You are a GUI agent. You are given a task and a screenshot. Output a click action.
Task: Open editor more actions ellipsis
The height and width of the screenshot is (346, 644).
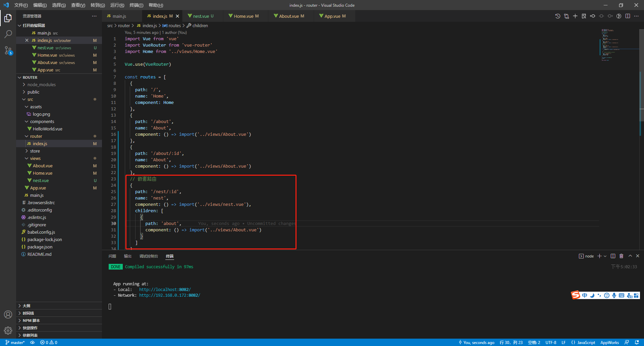636,16
